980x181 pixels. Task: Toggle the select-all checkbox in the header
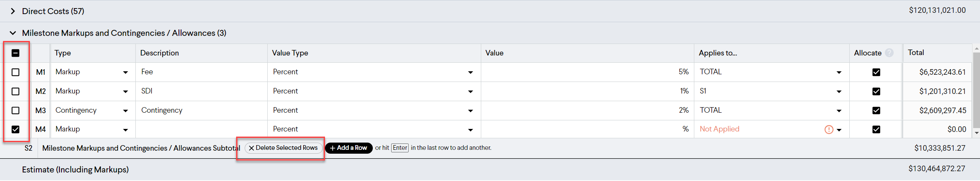click(15, 53)
